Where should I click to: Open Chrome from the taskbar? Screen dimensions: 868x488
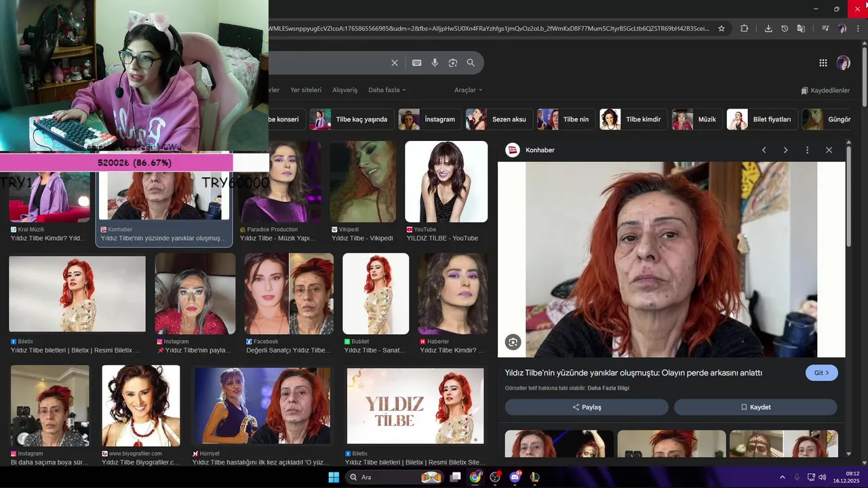coord(475,477)
